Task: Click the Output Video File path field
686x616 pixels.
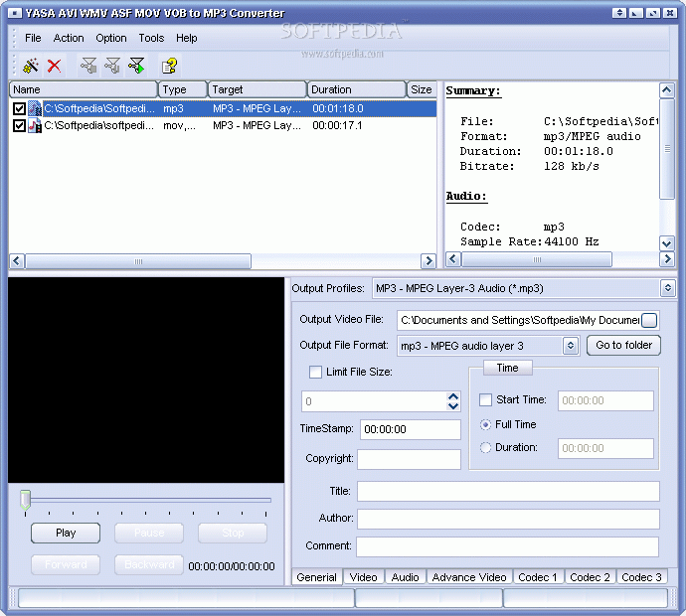Action: pyautogui.click(x=519, y=321)
